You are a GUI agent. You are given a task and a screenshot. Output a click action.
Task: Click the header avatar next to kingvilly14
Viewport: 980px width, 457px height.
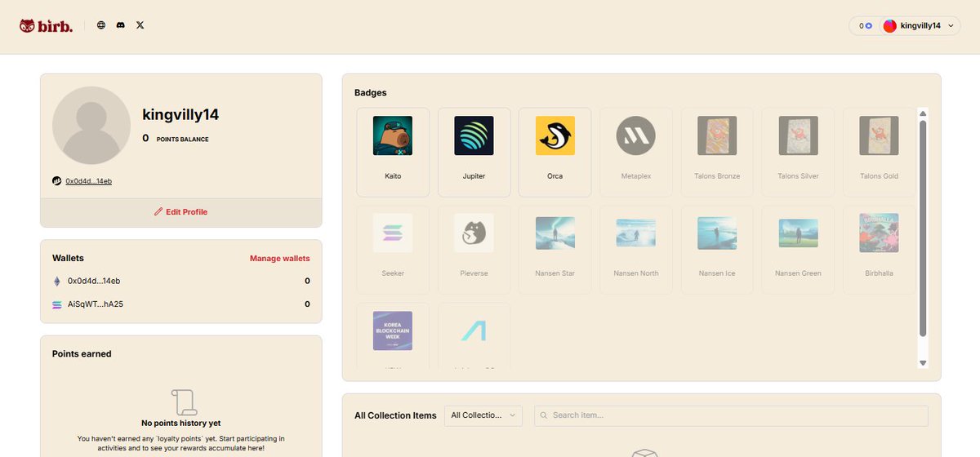click(x=890, y=26)
